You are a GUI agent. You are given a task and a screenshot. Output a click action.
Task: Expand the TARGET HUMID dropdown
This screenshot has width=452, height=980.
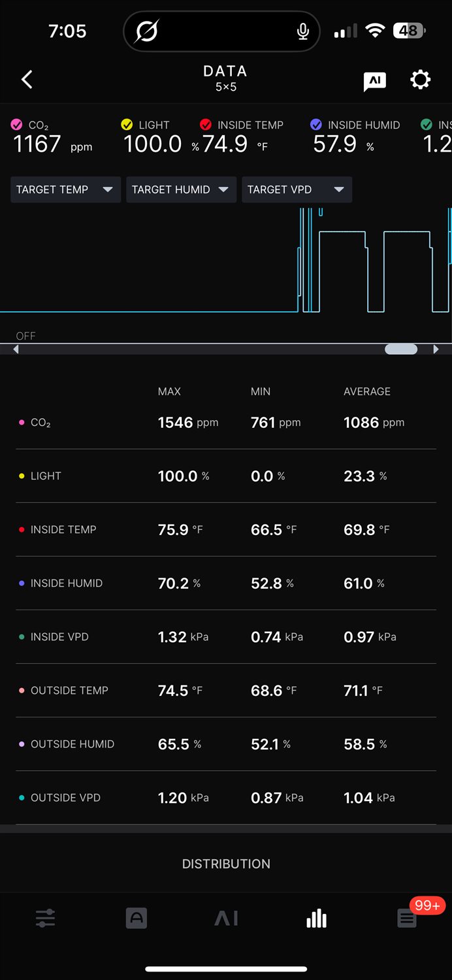pos(181,189)
